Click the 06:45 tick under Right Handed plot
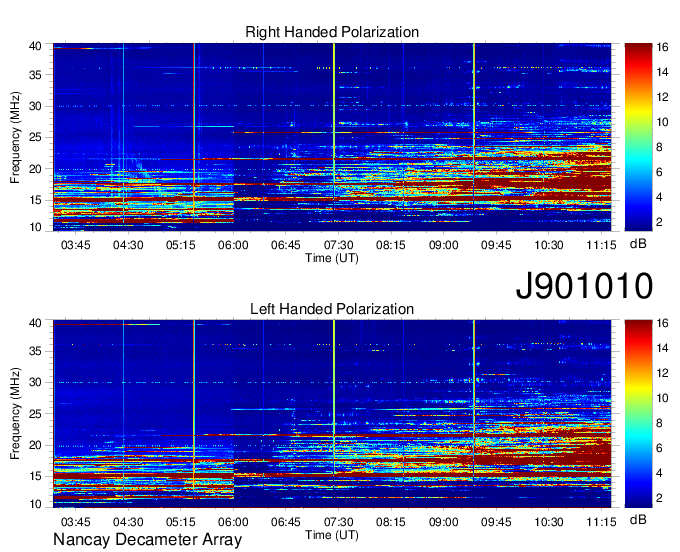The width and height of the screenshot is (680, 552). coord(286,245)
